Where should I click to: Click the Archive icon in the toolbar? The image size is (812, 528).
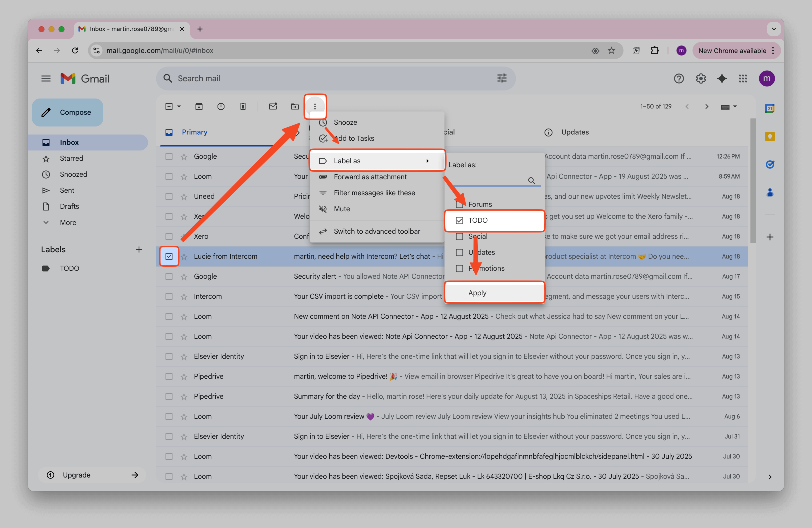199,107
